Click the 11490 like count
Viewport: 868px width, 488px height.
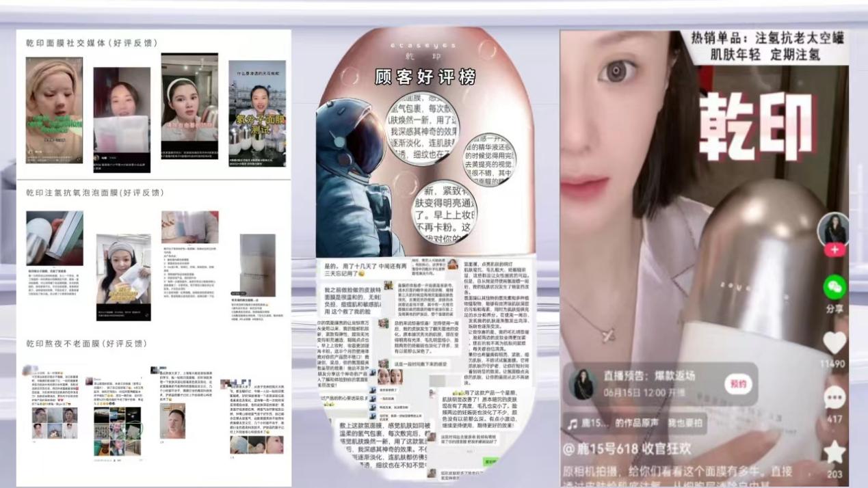833,364
